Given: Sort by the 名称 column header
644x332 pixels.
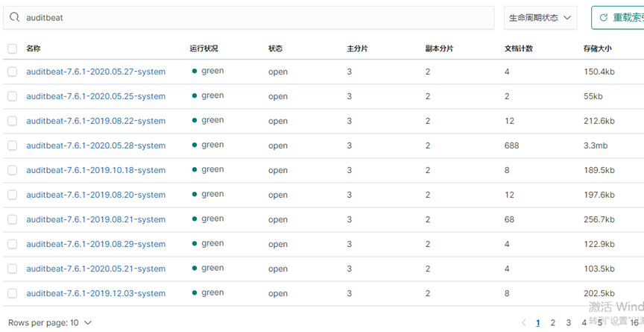Looking at the screenshot, I should tap(34, 48).
